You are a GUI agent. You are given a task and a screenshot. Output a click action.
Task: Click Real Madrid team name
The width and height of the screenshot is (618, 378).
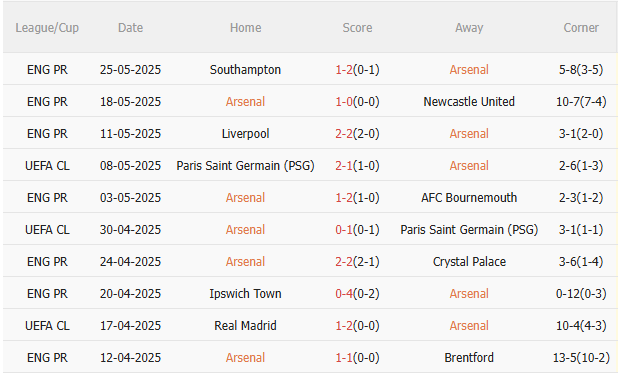pos(245,326)
